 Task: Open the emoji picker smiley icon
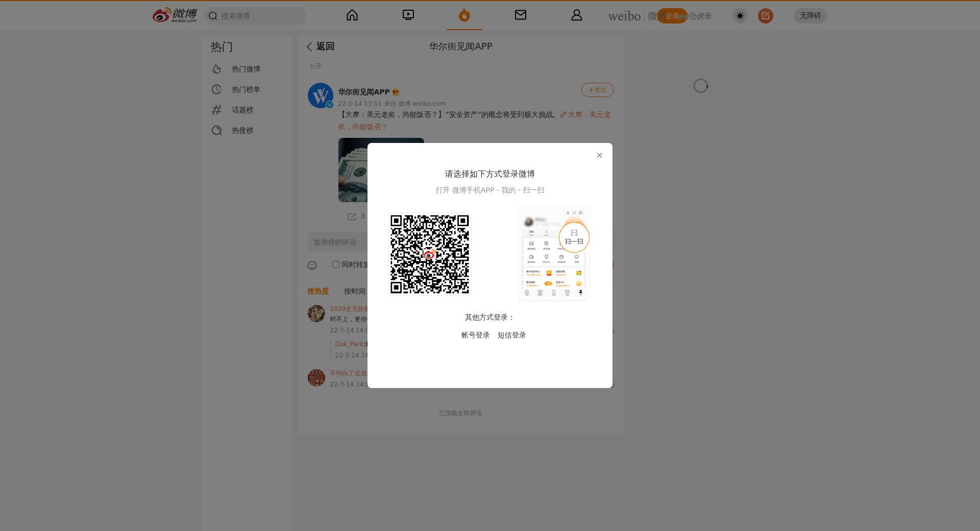[312, 265]
